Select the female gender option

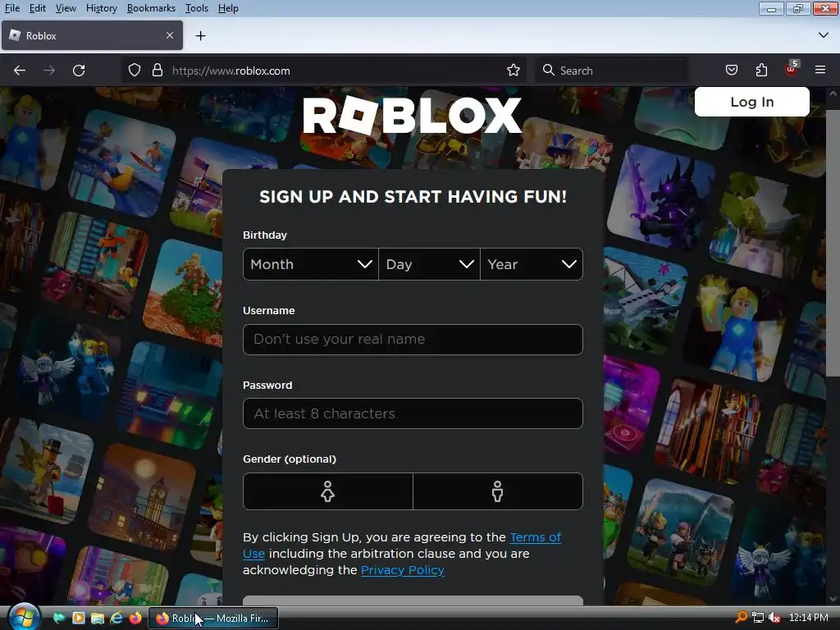[x=328, y=491]
